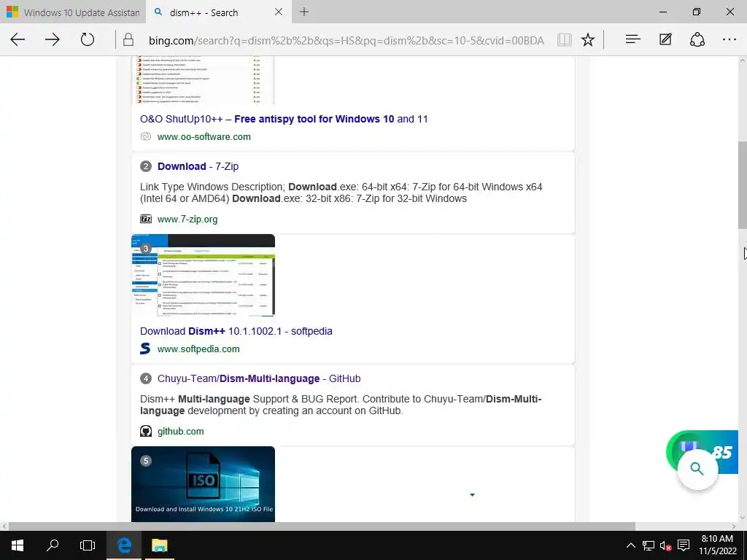This screenshot has width=747, height=560.
Task: Edit the bing.com address bar
Action: point(346,41)
